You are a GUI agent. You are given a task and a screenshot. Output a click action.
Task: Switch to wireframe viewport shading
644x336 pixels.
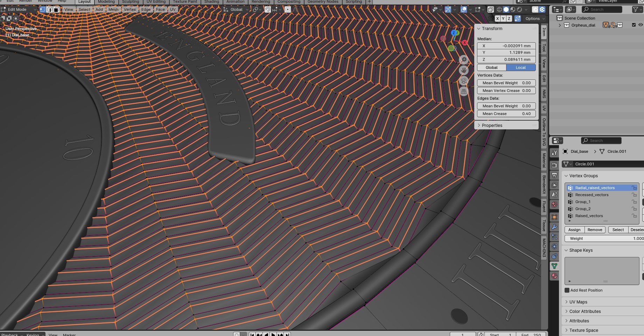click(499, 9)
